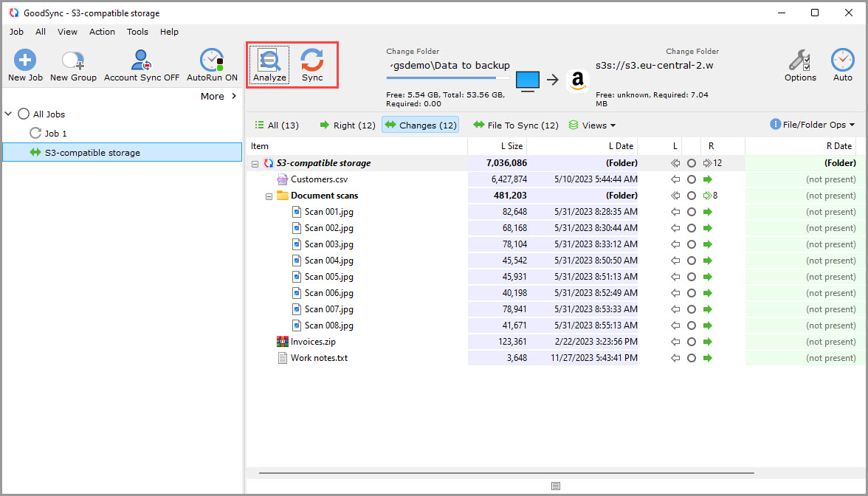Screen dimensions: 868x496
Task: Collapse the S3-compatible storage root folder
Action: 255,164
